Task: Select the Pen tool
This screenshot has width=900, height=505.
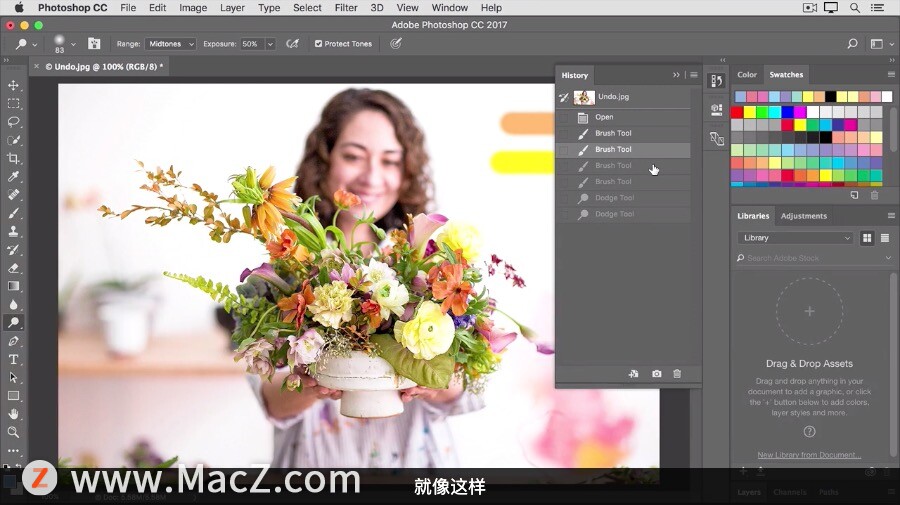Action: pos(13,341)
